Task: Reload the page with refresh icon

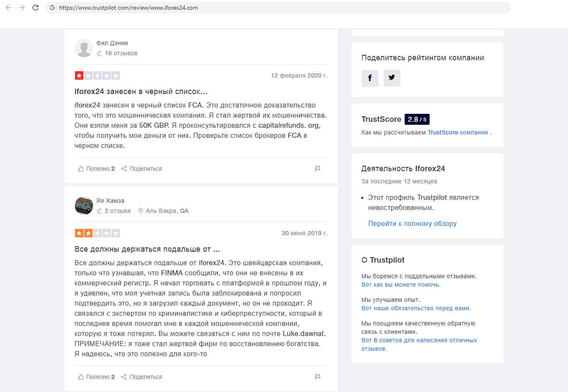Action: (35, 8)
